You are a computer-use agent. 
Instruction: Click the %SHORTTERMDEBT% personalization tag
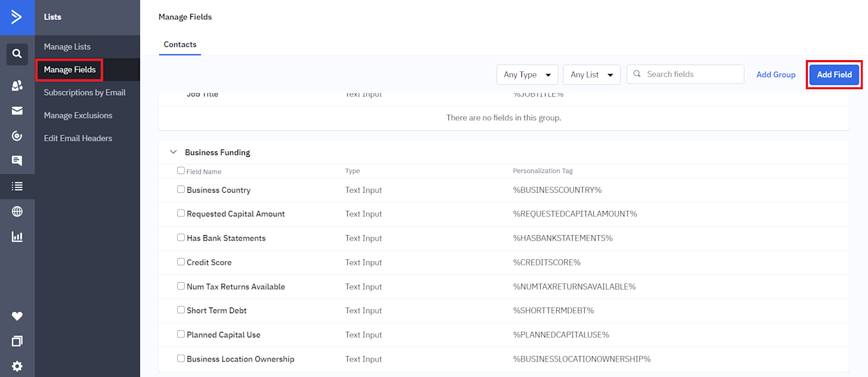click(x=554, y=311)
